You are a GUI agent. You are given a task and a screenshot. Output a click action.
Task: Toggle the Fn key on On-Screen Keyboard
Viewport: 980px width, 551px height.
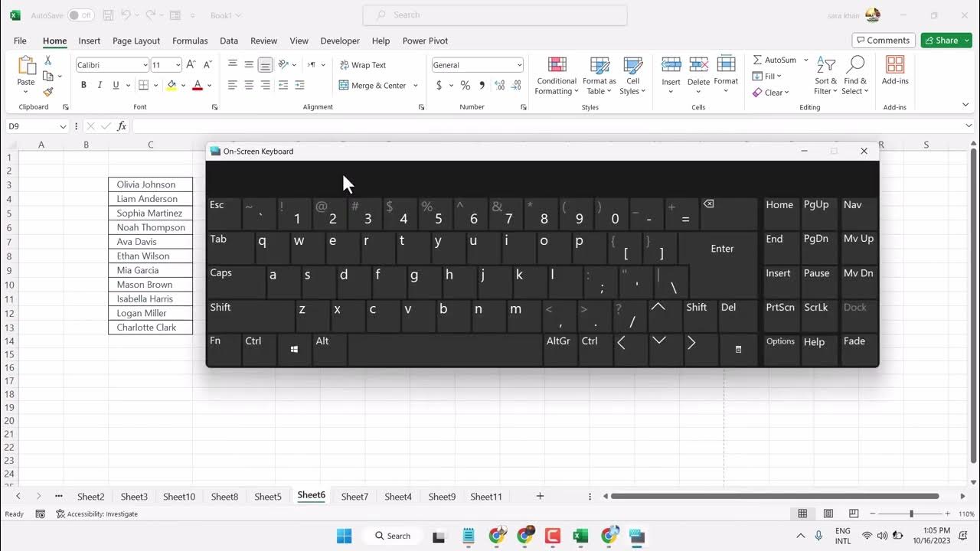tap(224, 350)
